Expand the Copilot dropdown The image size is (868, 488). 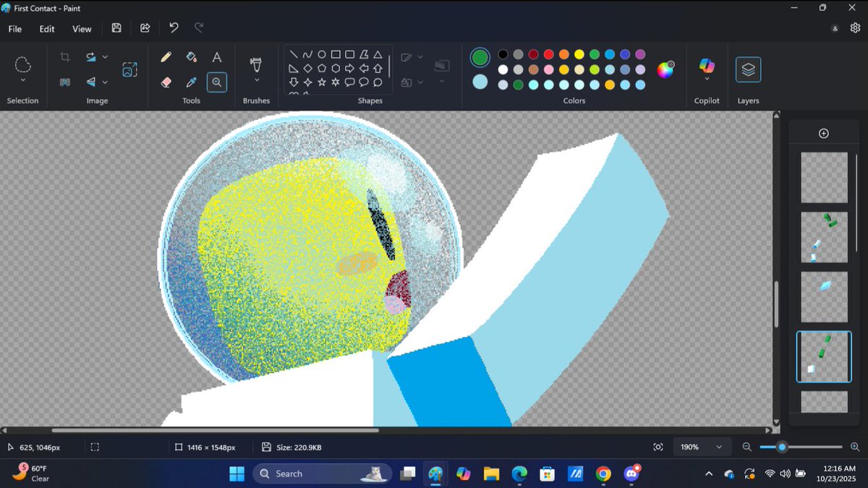coord(707,79)
